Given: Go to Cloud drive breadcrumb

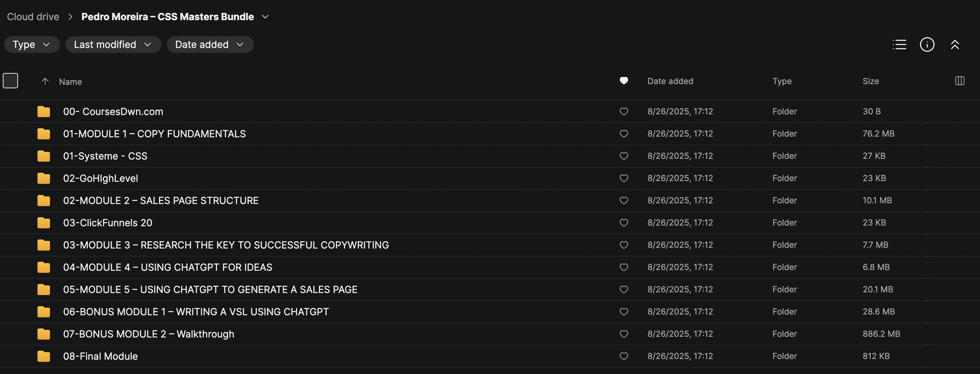Looking at the screenshot, I should [33, 17].
